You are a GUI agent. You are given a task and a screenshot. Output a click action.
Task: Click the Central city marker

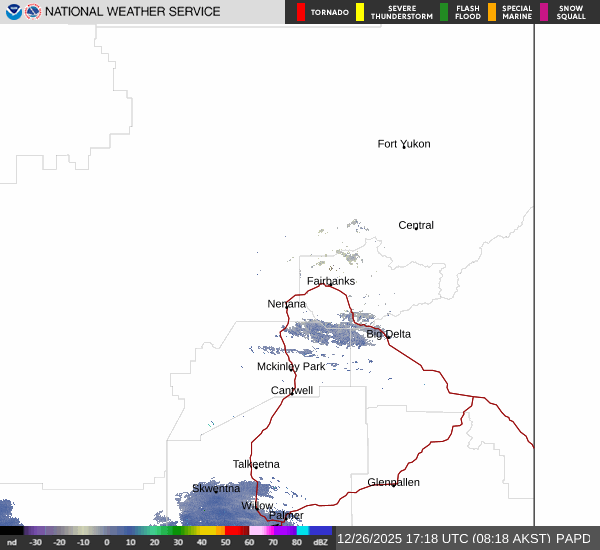(x=415, y=229)
